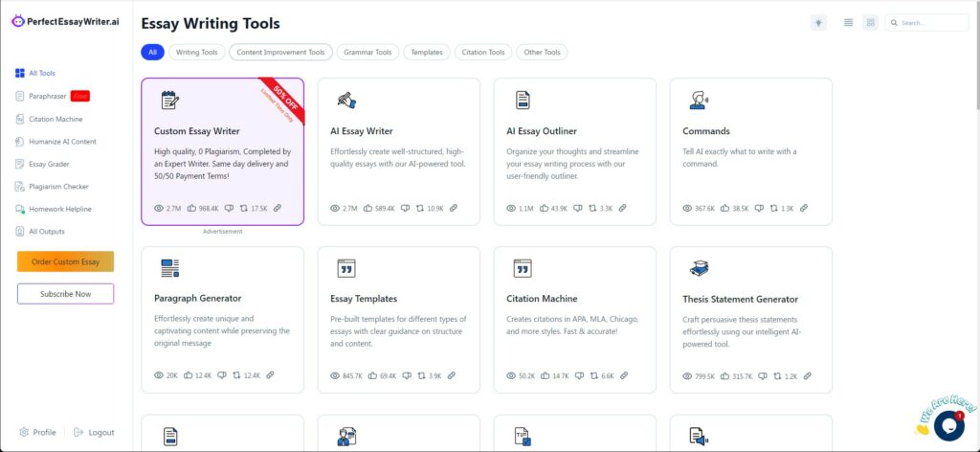Like the Commands card

(x=725, y=208)
